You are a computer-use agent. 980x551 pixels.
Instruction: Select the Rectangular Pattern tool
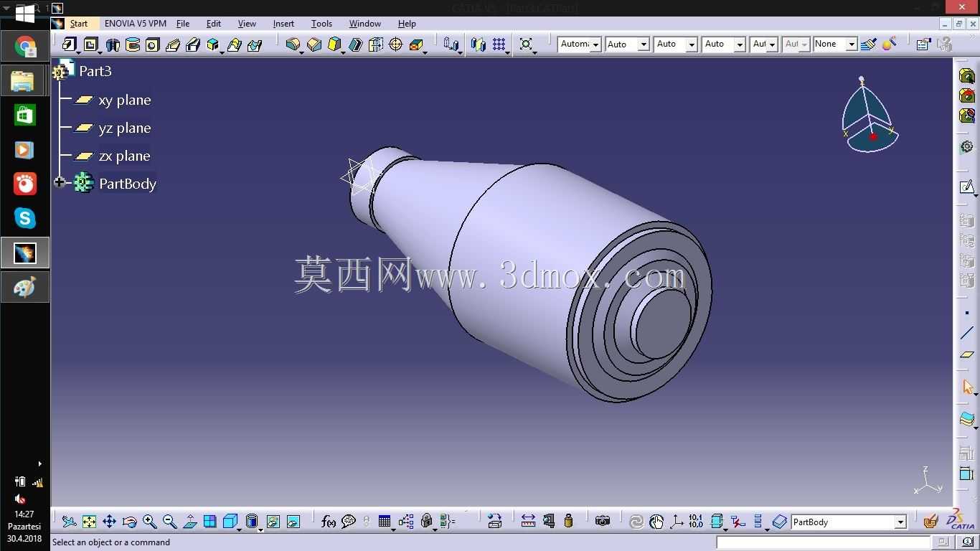pos(499,44)
